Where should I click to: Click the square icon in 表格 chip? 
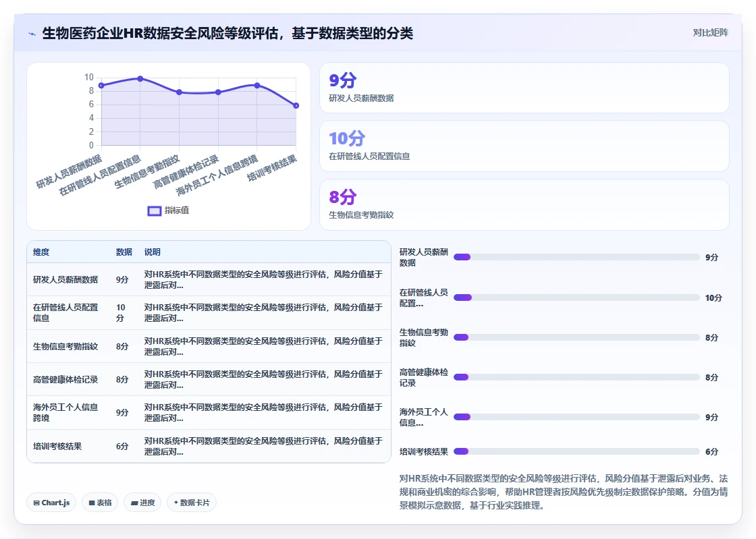pyautogui.click(x=92, y=503)
